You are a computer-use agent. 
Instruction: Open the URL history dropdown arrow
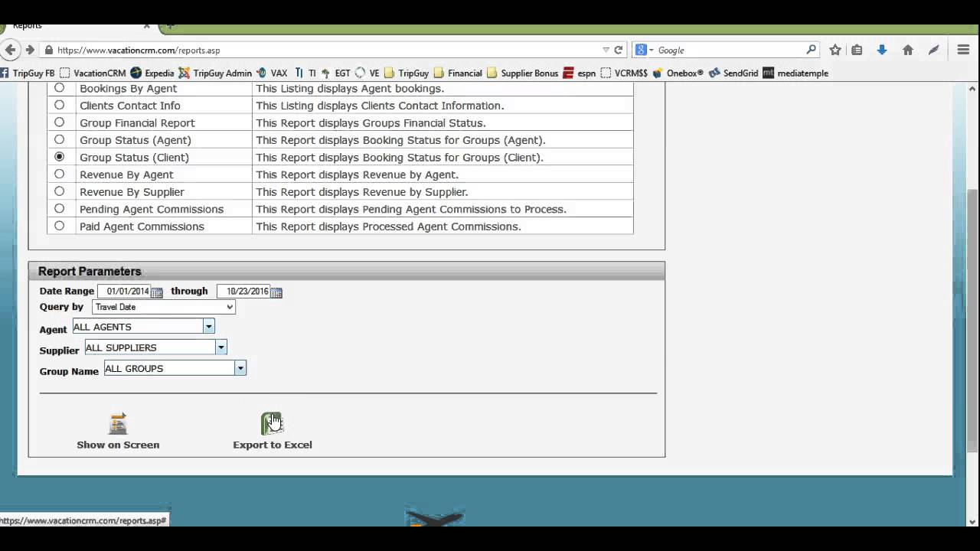coord(606,50)
